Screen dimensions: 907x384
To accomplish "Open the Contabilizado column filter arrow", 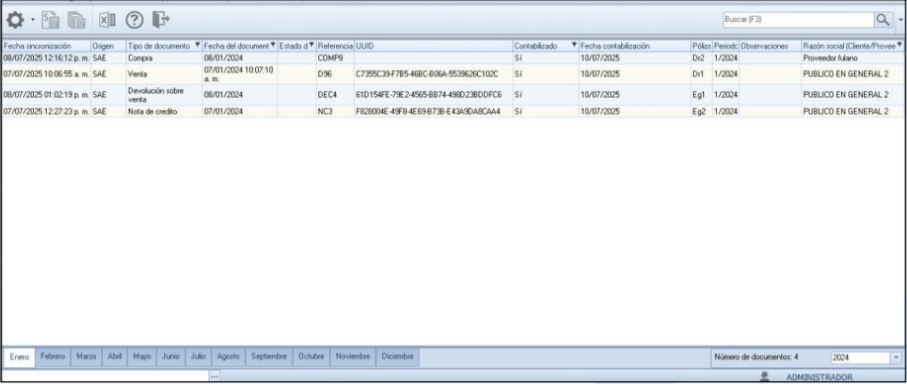I will coord(574,45).
